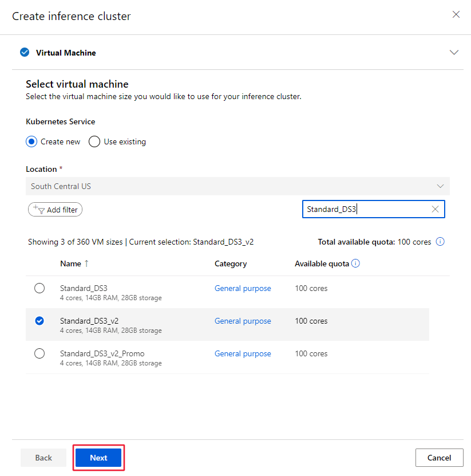Click the blue checkmark beside Virtual Machine

[x=25, y=52]
